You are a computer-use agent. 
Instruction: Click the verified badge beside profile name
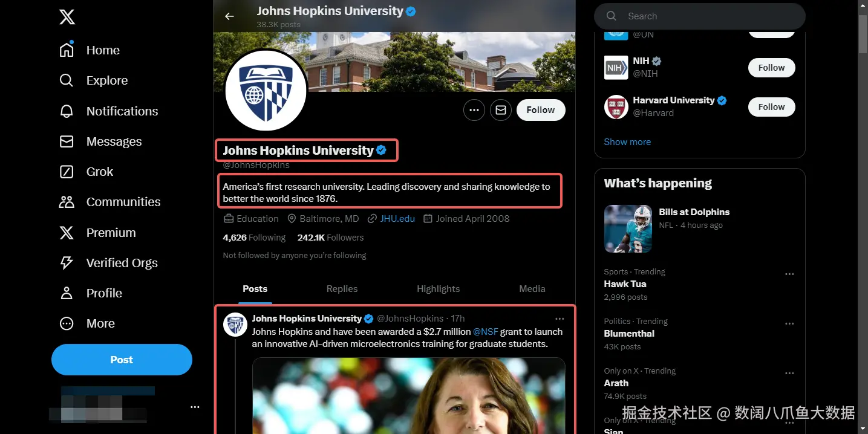coord(381,150)
